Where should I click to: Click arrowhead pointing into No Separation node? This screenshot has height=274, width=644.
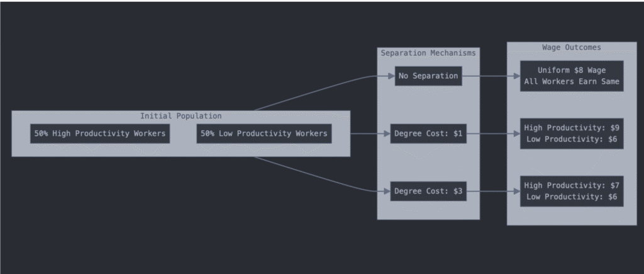click(391, 76)
